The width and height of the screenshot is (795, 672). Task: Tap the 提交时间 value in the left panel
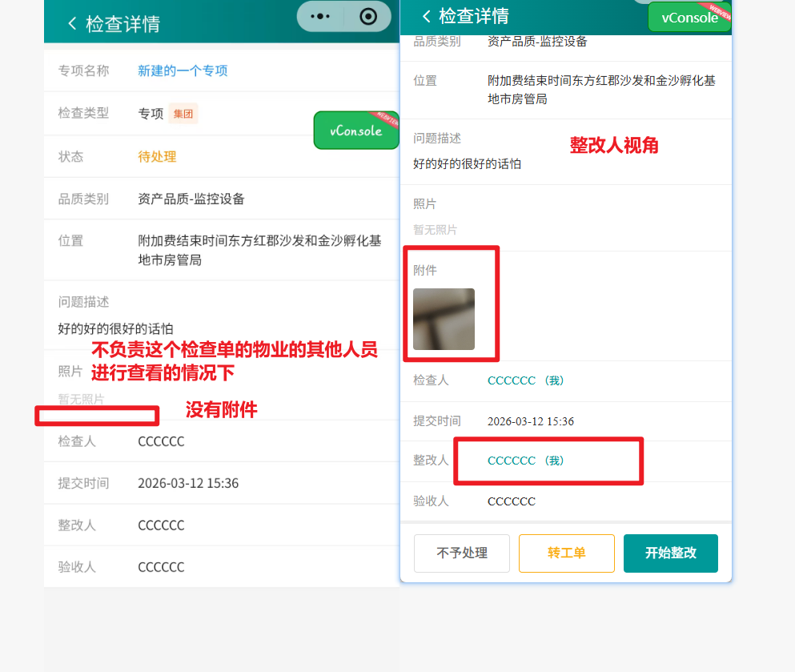[188, 483]
